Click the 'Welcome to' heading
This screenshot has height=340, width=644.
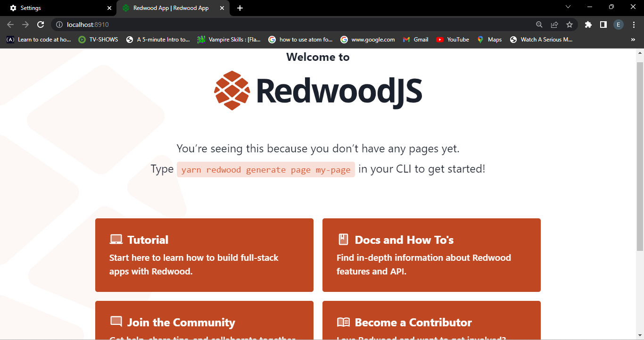click(318, 57)
